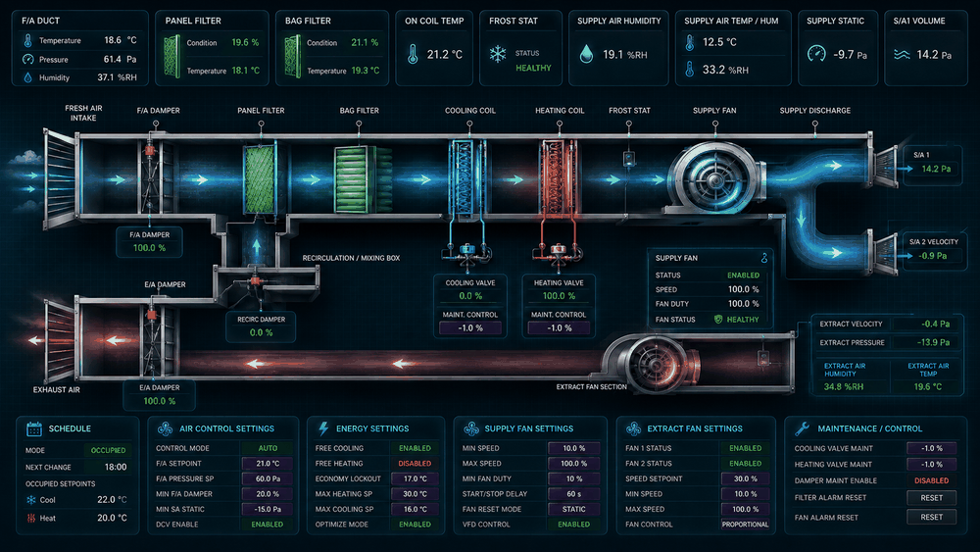Viewport: 980px width, 552px height.
Task: Edit the Min Fan Duty 10 % field
Action: click(573, 478)
